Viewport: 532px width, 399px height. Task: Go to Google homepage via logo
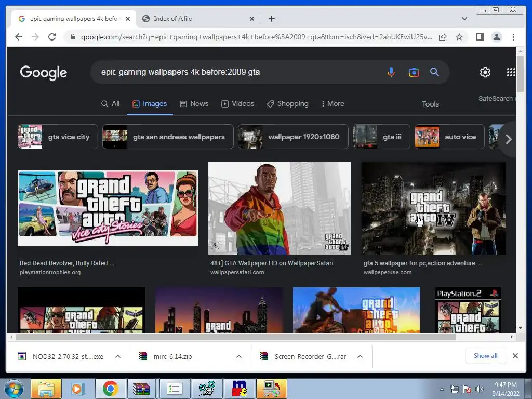point(44,73)
